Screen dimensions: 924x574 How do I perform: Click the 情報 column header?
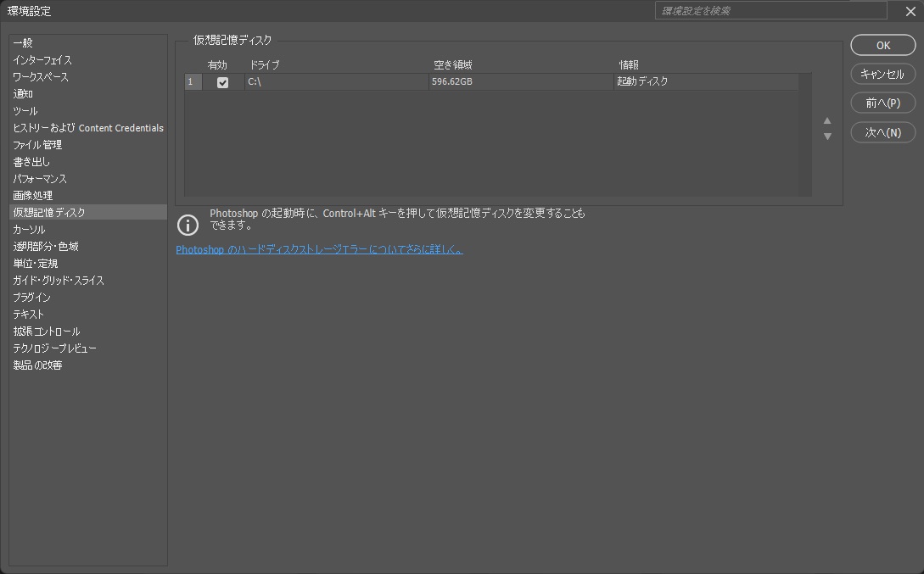[628, 64]
